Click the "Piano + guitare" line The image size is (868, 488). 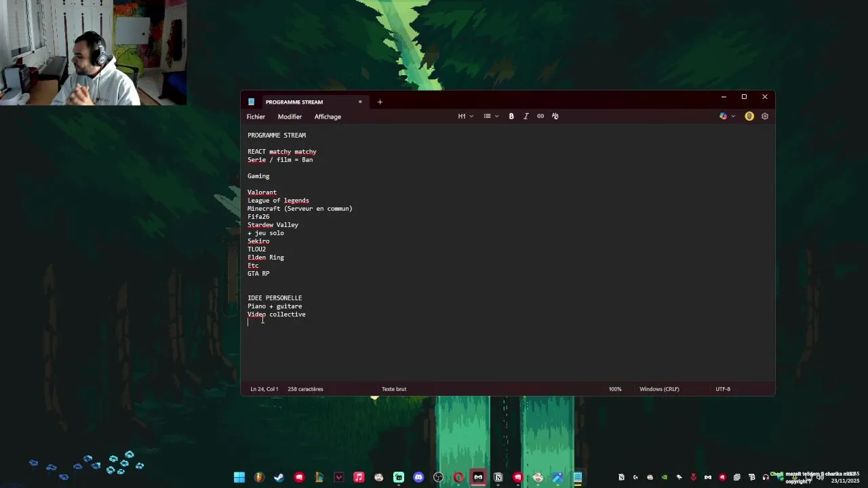click(x=275, y=306)
